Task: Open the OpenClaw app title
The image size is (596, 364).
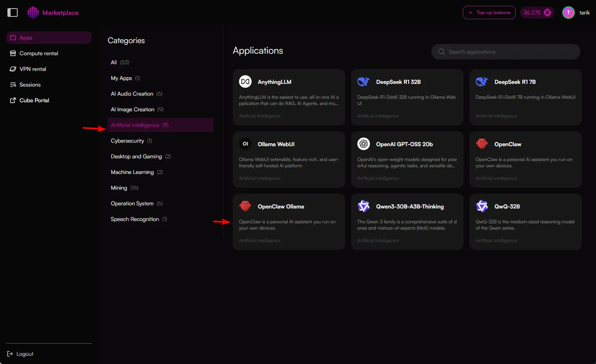Action: (508, 144)
